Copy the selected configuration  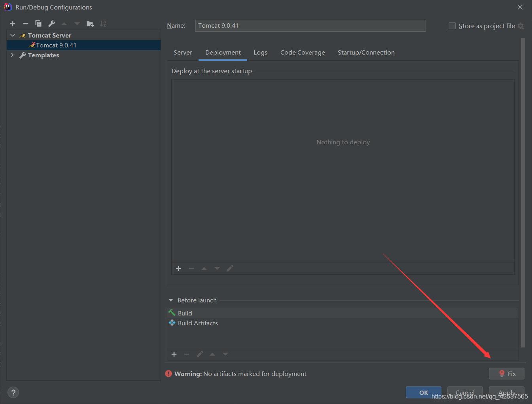pos(38,24)
